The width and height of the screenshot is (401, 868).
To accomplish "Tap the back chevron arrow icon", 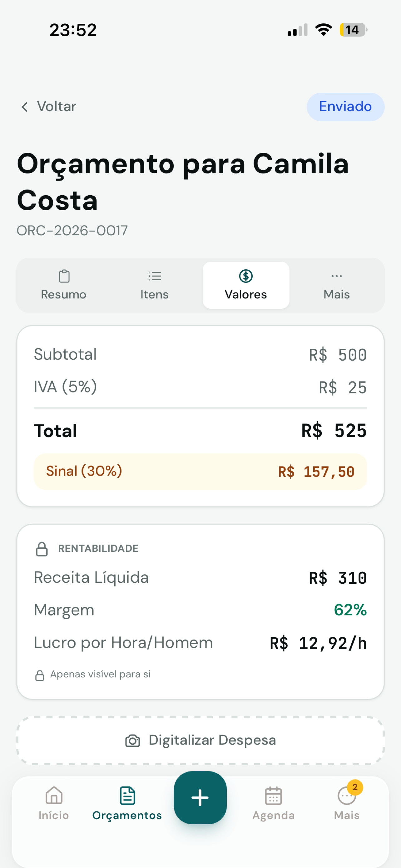I will point(25,107).
